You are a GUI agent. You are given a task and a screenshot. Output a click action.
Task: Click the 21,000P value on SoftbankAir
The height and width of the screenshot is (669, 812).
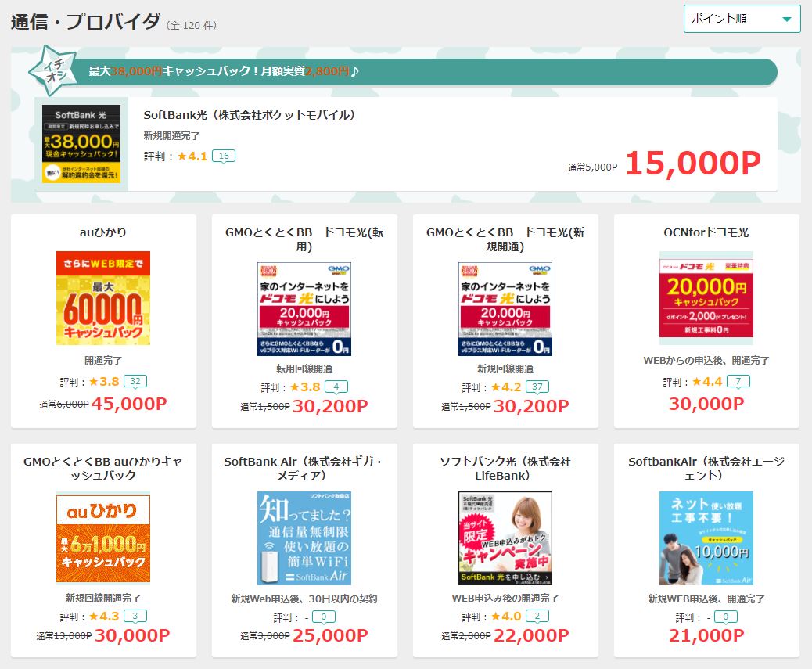pyautogui.click(x=706, y=635)
